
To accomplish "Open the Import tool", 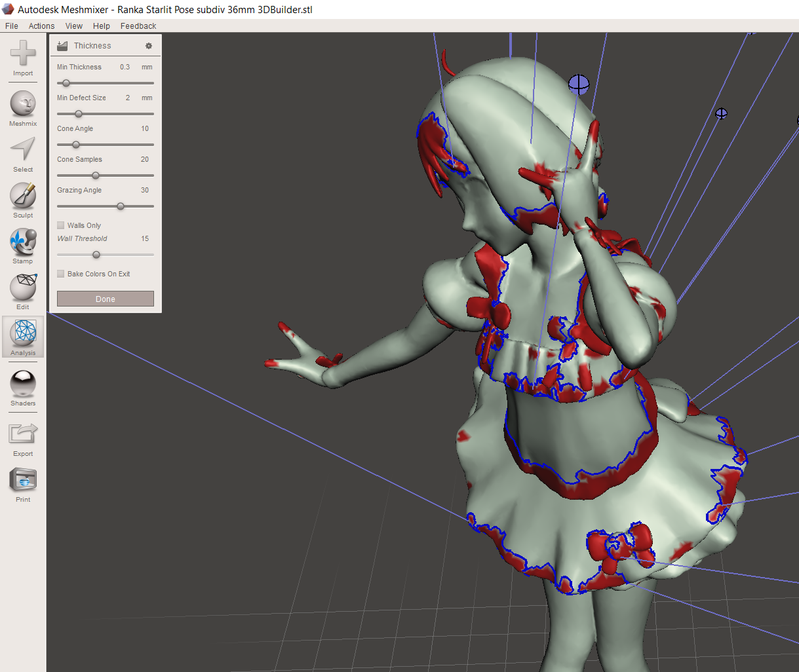I will (23, 58).
